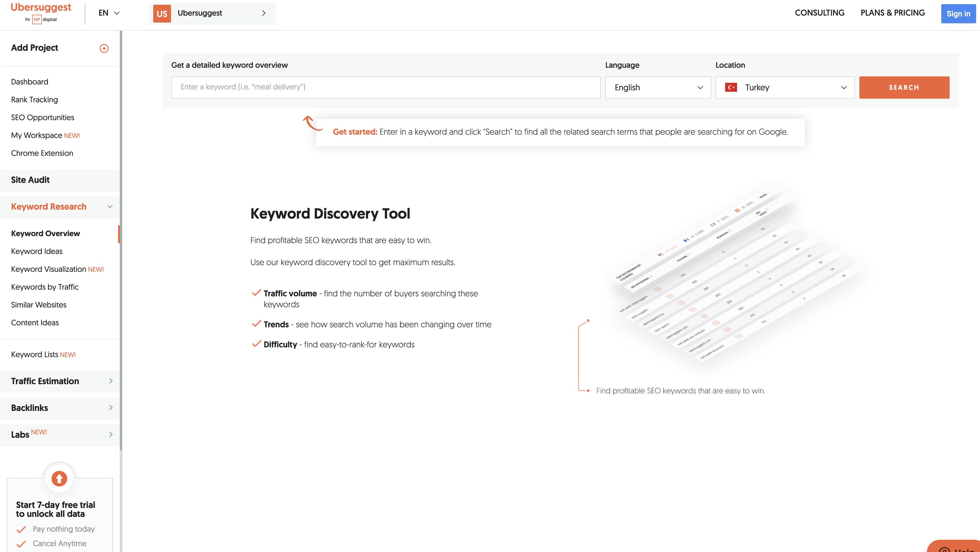980x552 pixels.
Task: Click the NP digital logo badge
Action: click(x=37, y=20)
